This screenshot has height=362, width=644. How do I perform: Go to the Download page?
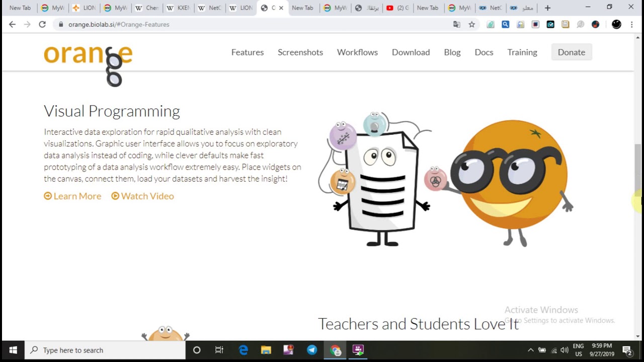coord(411,52)
